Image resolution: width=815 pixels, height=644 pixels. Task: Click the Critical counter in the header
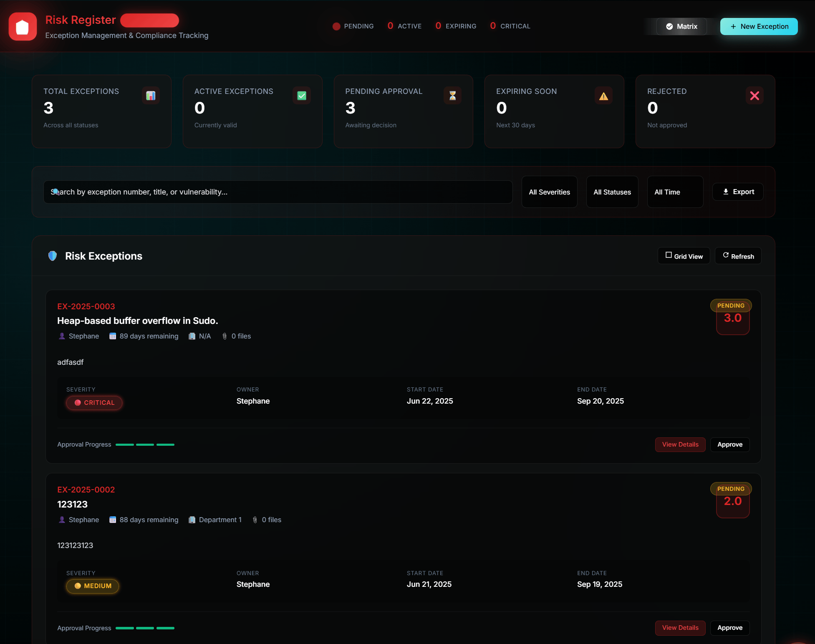pos(510,26)
